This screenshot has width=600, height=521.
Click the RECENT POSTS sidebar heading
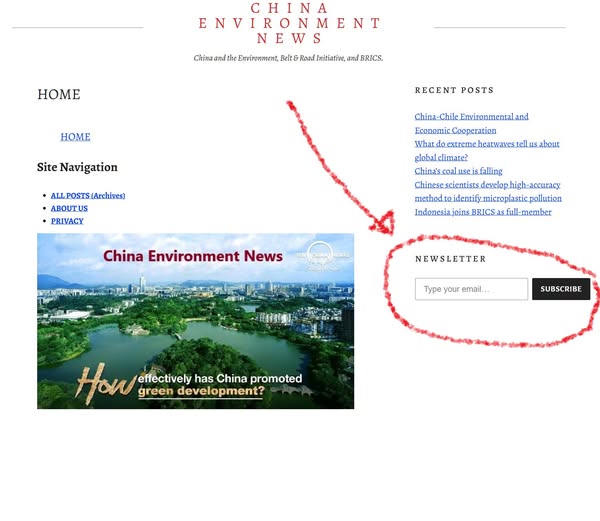tap(454, 91)
